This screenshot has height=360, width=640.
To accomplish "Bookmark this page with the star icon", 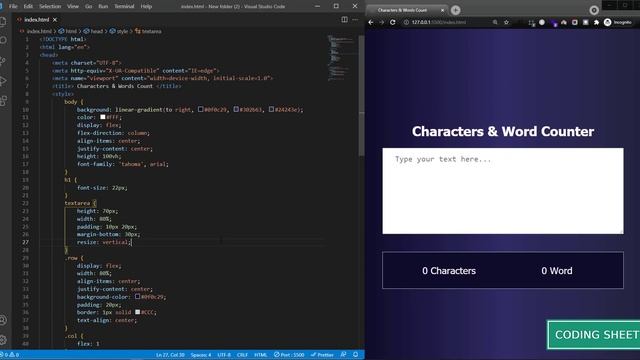I will pyautogui.click(x=507, y=22).
